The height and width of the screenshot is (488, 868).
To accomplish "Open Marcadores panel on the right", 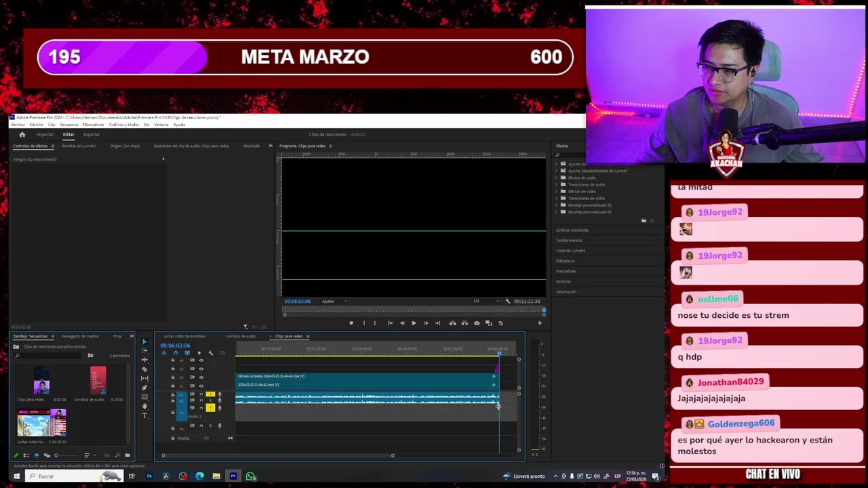I will click(566, 271).
